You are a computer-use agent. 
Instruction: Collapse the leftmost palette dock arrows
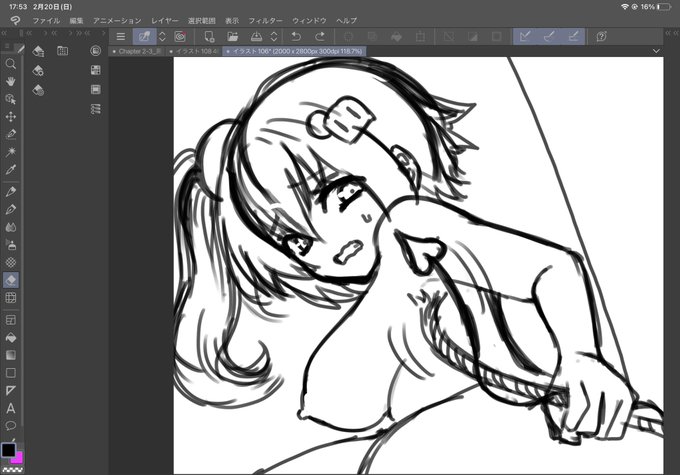pyautogui.click(x=4, y=33)
